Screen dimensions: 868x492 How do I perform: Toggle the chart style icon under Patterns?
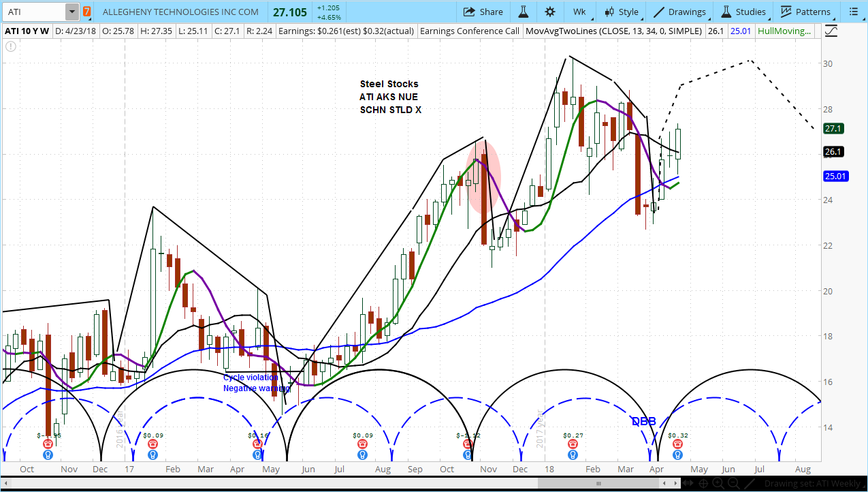tap(831, 31)
